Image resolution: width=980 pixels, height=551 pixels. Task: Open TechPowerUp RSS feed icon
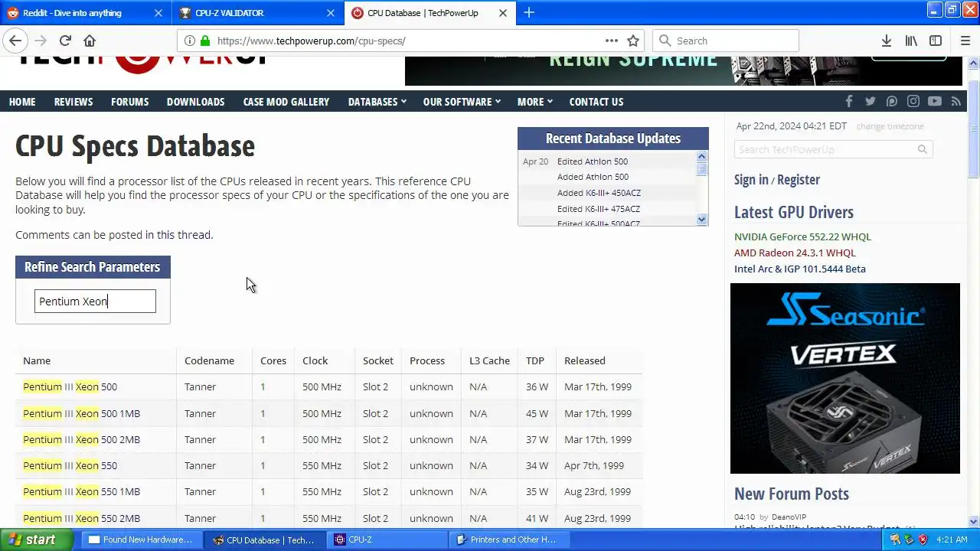click(x=955, y=101)
